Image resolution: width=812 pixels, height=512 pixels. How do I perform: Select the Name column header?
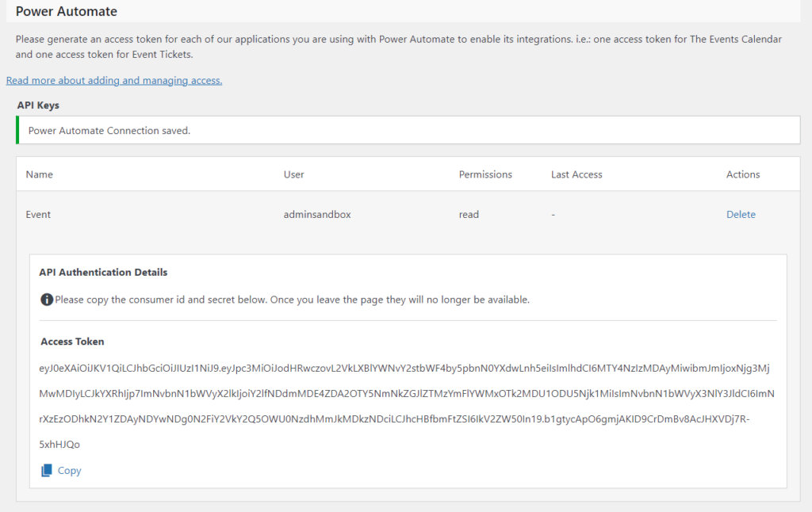pyautogui.click(x=40, y=174)
